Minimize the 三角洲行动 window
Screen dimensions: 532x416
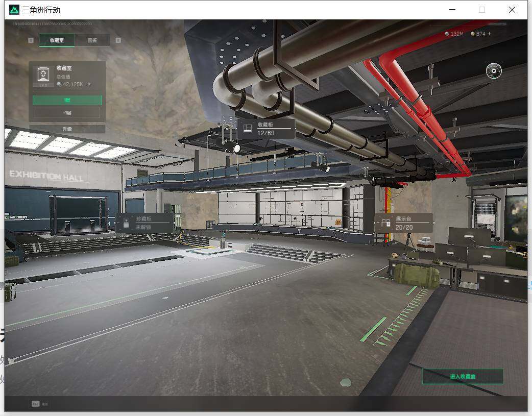[452, 10]
